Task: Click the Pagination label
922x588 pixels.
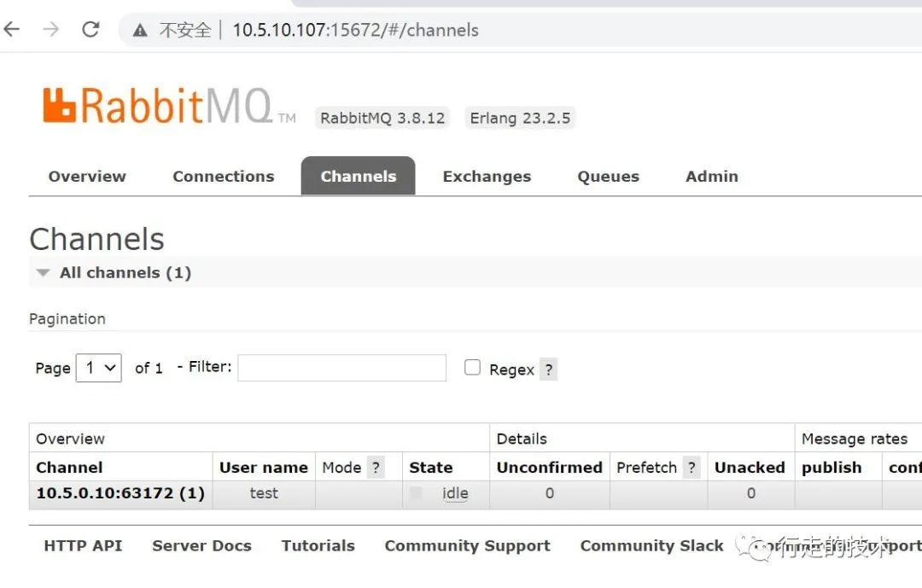Action: tap(67, 318)
